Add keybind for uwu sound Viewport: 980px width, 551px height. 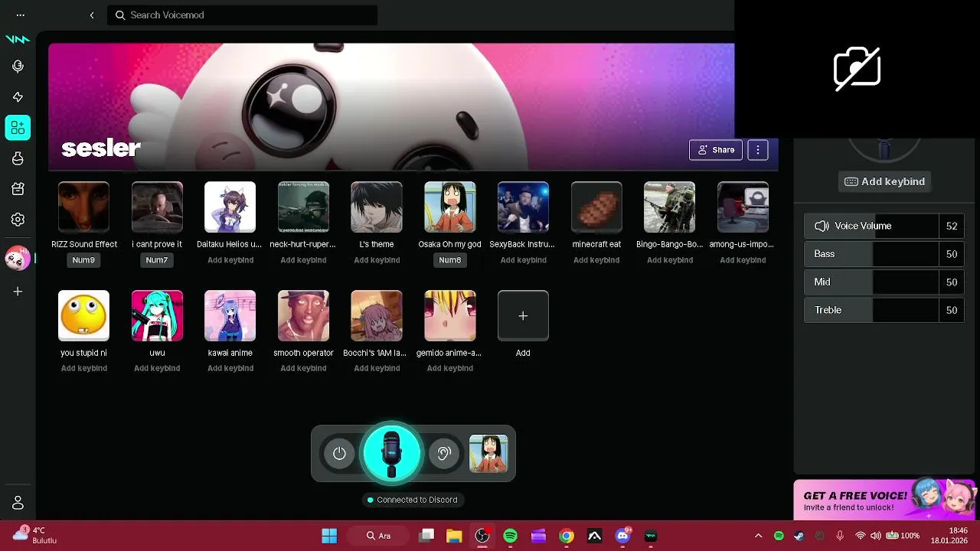[x=157, y=368]
